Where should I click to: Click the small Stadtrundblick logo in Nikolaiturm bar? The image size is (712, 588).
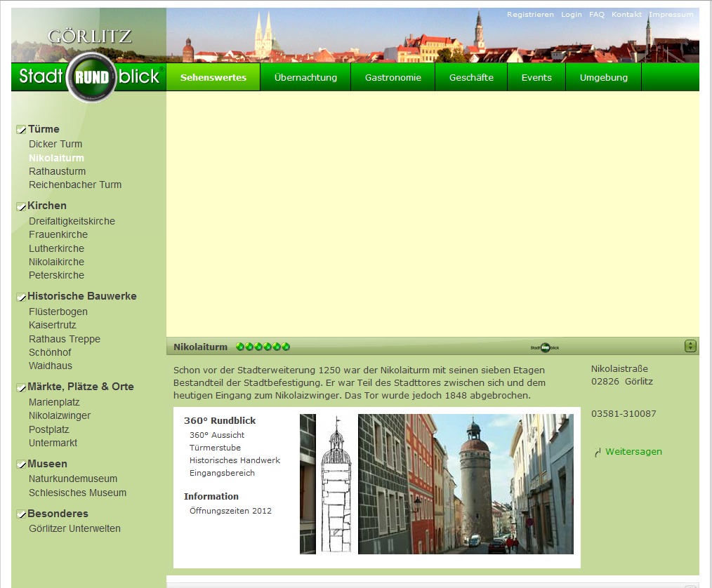point(544,347)
